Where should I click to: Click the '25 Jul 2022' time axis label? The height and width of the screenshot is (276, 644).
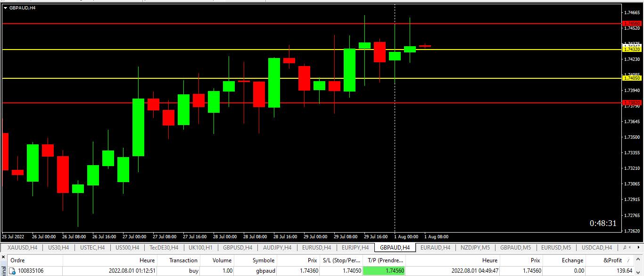click(13, 237)
